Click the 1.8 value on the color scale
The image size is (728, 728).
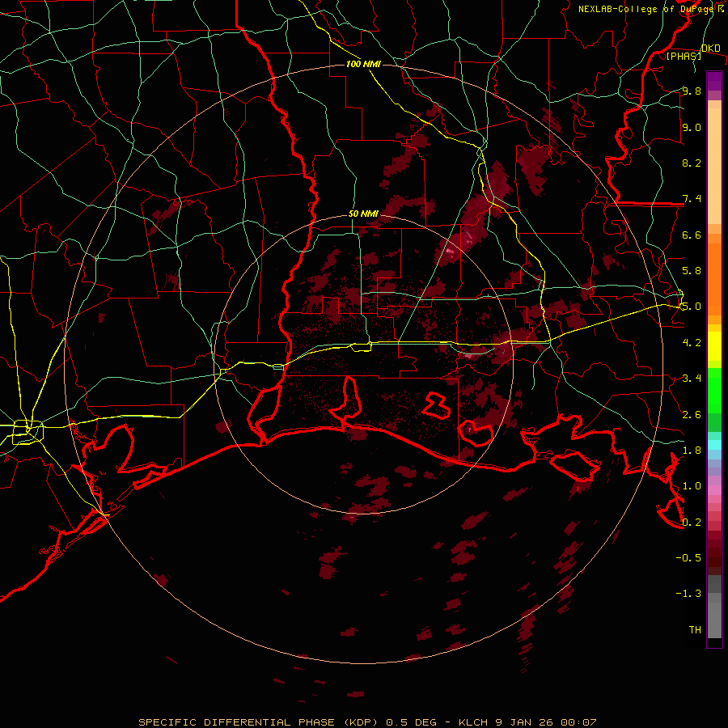tap(692, 450)
